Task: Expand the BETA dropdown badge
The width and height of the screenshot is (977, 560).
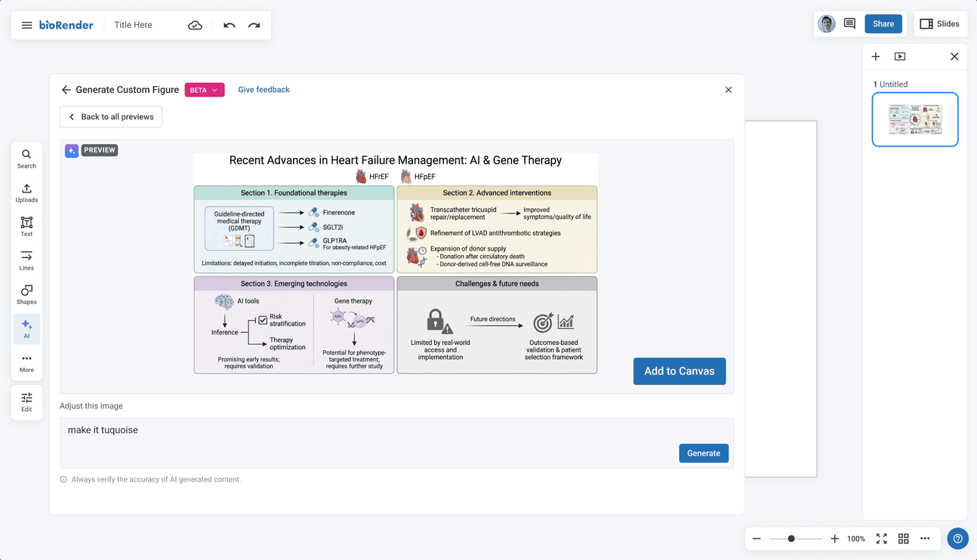Action: (x=205, y=90)
